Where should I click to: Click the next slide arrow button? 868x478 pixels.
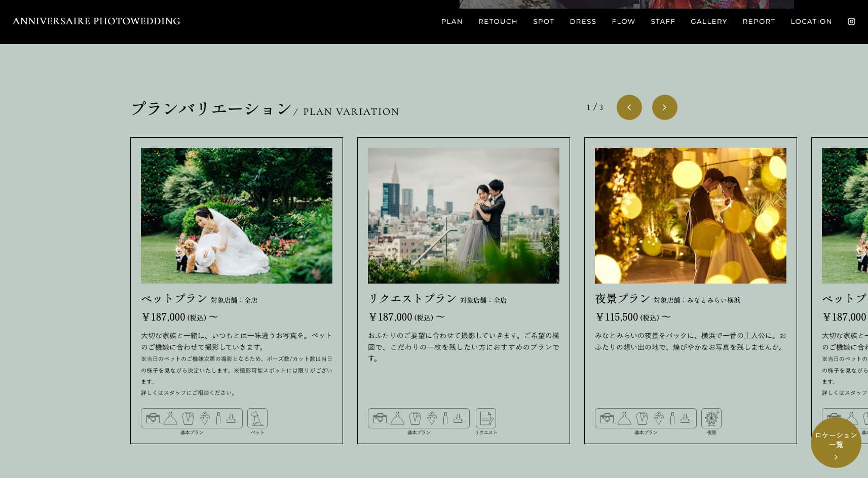coord(664,107)
